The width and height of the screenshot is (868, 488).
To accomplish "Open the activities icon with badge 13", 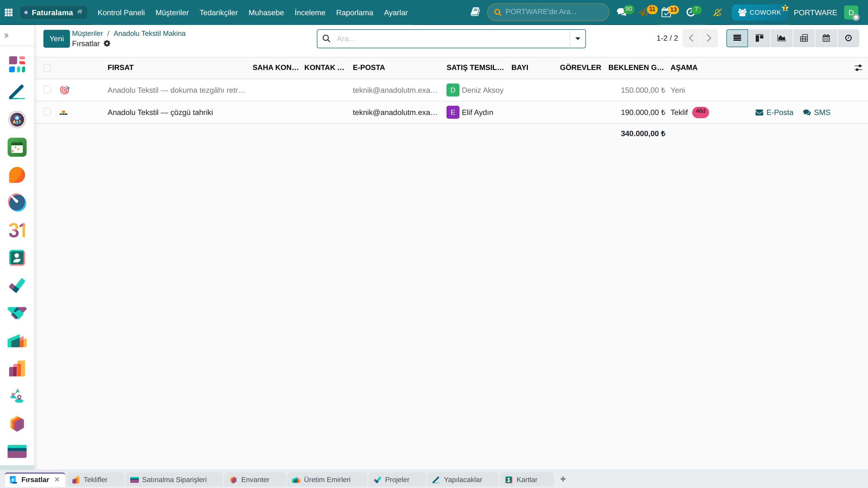I will click(x=666, y=12).
